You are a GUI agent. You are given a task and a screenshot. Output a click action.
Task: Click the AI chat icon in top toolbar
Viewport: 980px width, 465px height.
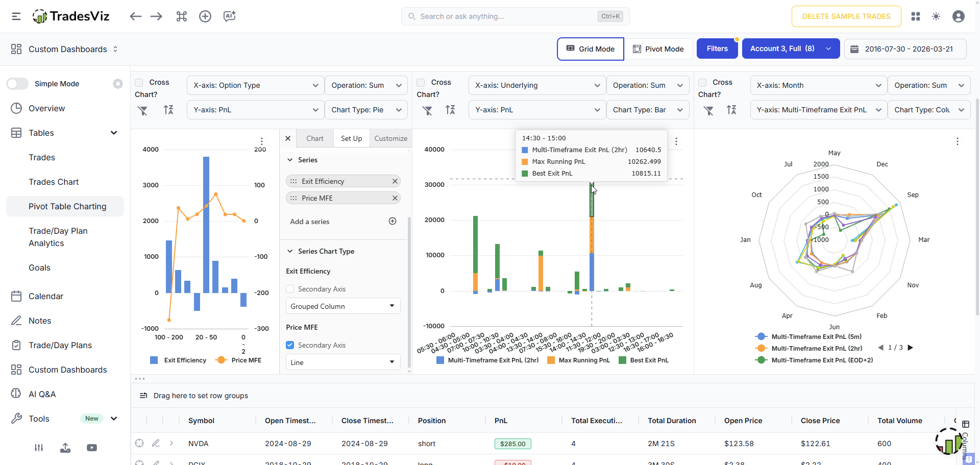(x=229, y=16)
